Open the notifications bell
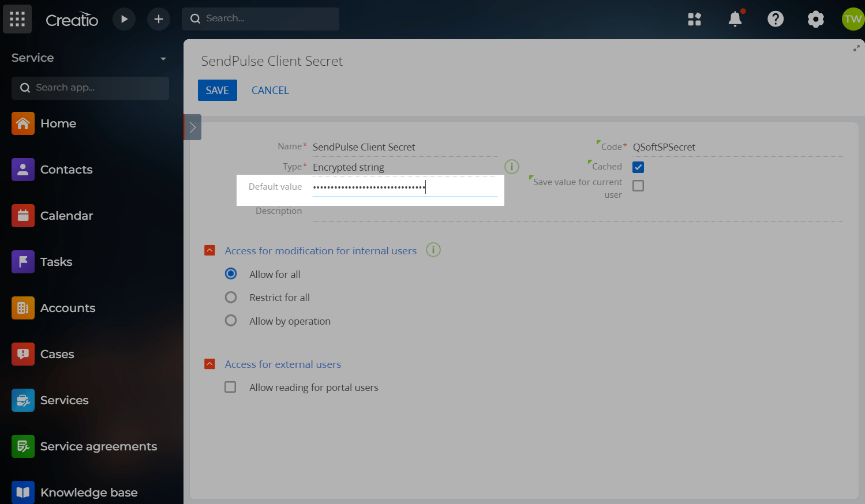This screenshot has width=865, height=504. click(x=735, y=19)
